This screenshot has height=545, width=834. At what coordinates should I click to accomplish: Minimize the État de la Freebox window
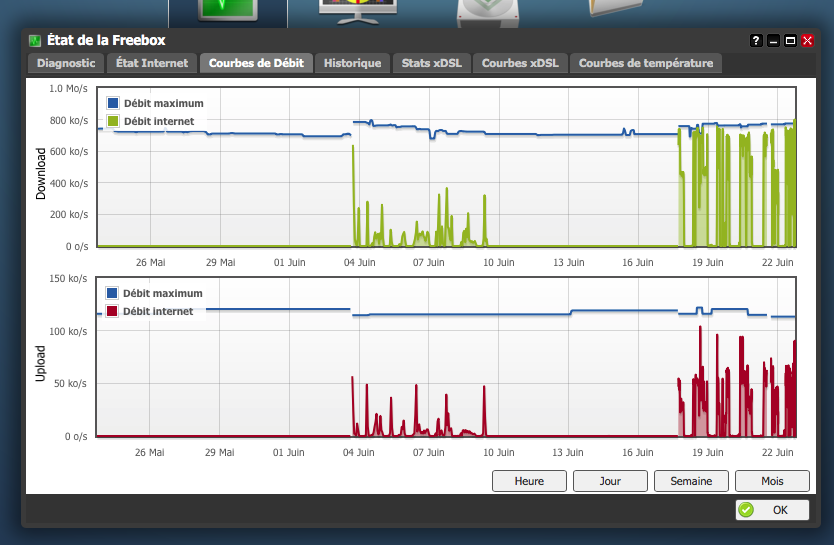pyautogui.click(x=773, y=40)
